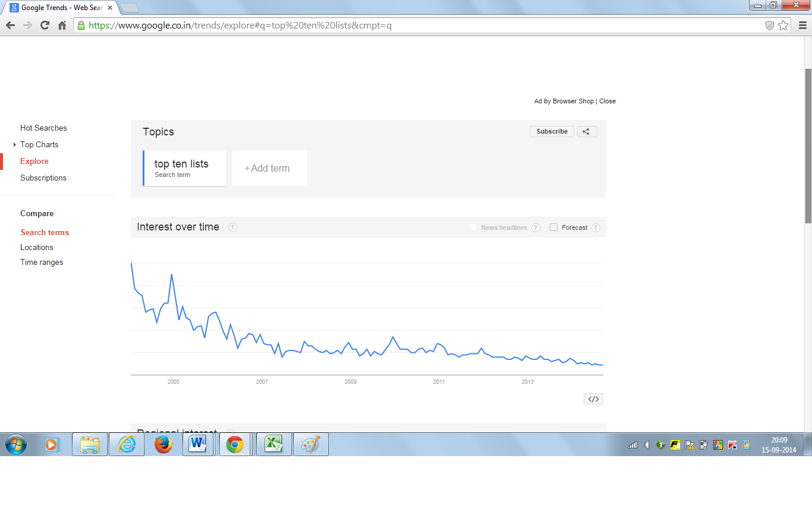The image size is (812, 506).
Task: Click the browser forward arrow
Action: click(x=27, y=26)
